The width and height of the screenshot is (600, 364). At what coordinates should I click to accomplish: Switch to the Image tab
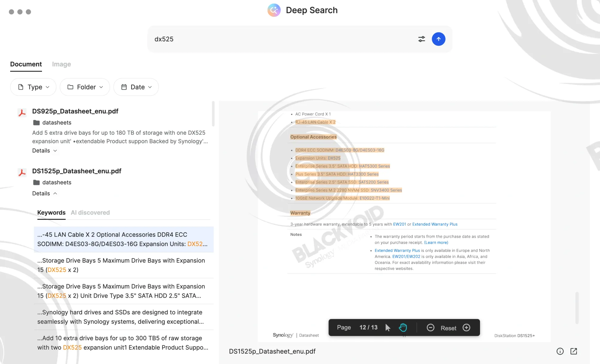coord(61,64)
